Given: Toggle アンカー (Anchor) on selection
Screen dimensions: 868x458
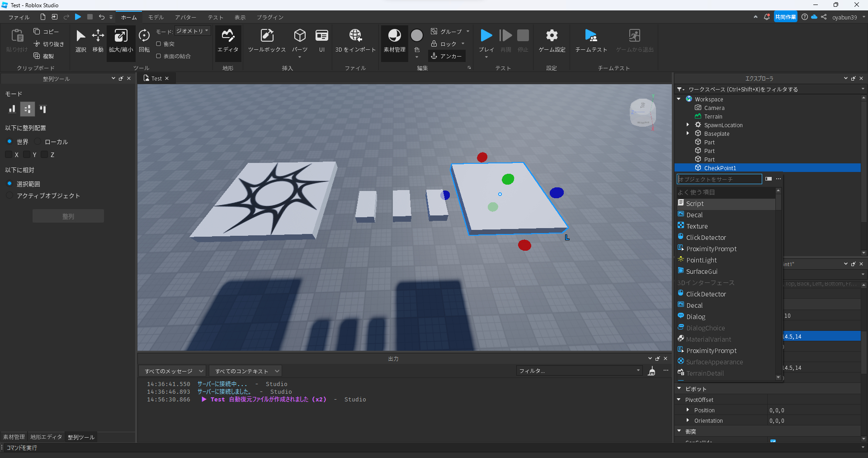Looking at the screenshot, I should click(x=446, y=56).
